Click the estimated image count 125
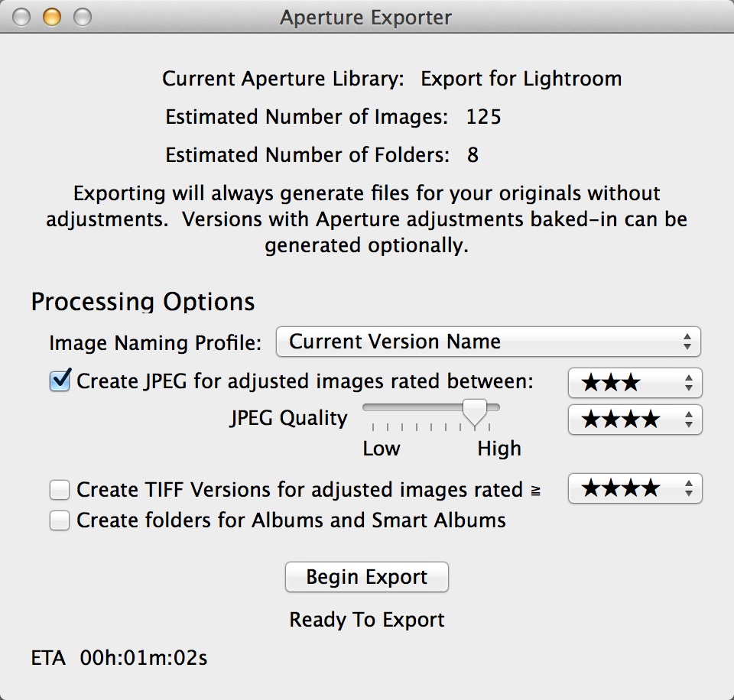The width and height of the screenshot is (734, 700). pyautogui.click(x=483, y=117)
